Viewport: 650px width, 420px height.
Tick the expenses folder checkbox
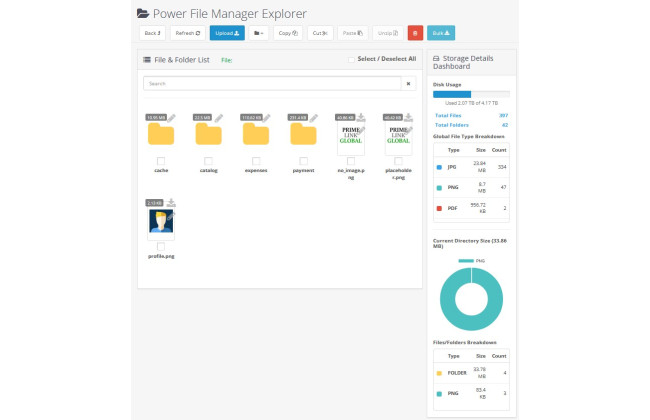pyautogui.click(x=256, y=161)
